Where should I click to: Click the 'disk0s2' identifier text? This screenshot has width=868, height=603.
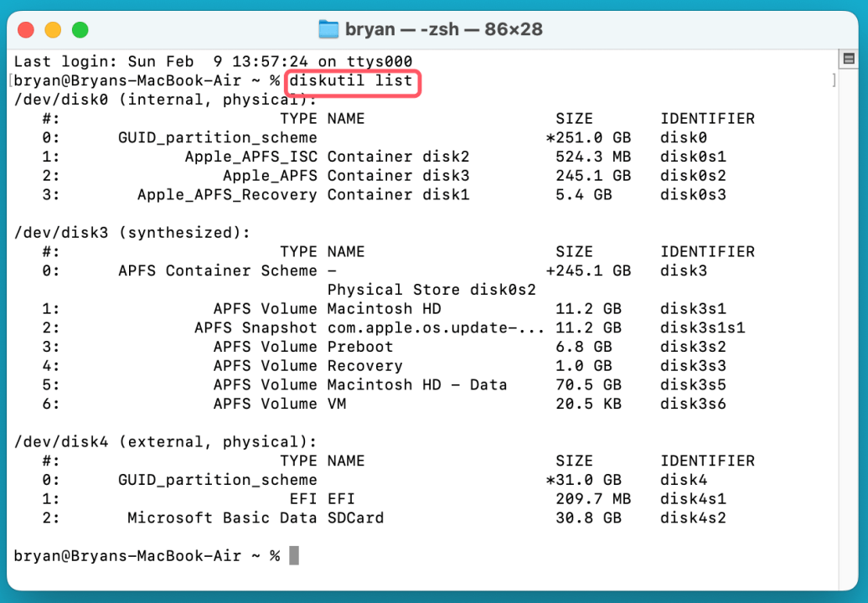pyautogui.click(x=693, y=176)
